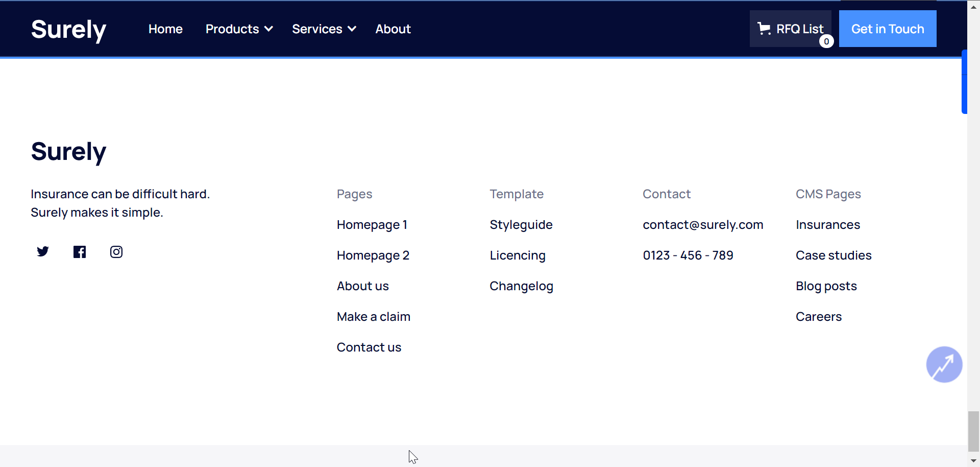This screenshot has height=467, width=980.
Task: Open the Homepage 2 footer link
Action: point(373,255)
